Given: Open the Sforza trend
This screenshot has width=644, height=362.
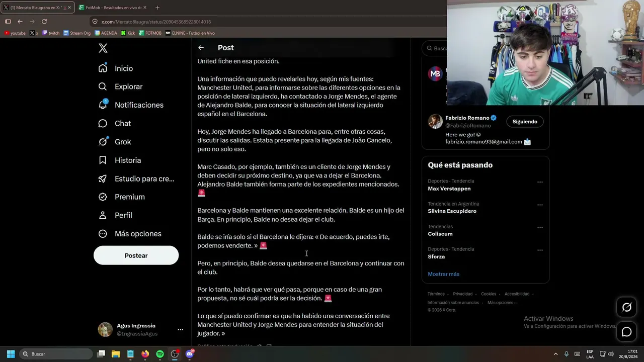Looking at the screenshot, I should coord(436,256).
